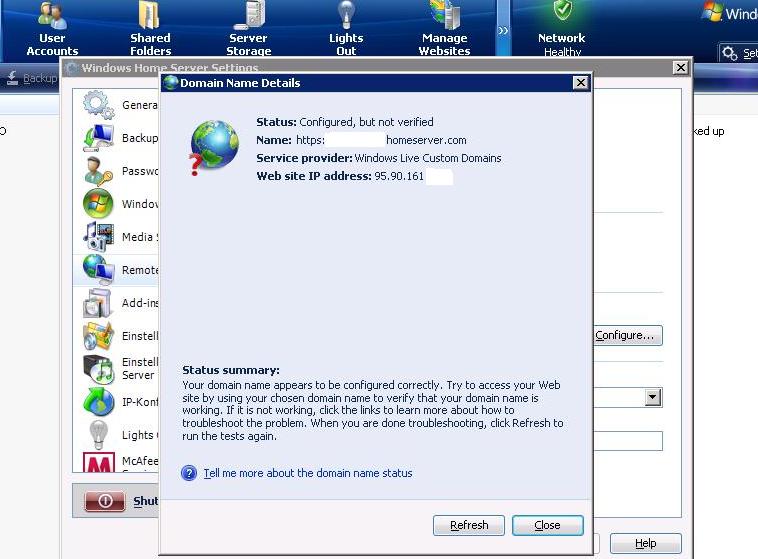Select the McAfee settings icon
The width and height of the screenshot is (758, 559).
(99, 462)
